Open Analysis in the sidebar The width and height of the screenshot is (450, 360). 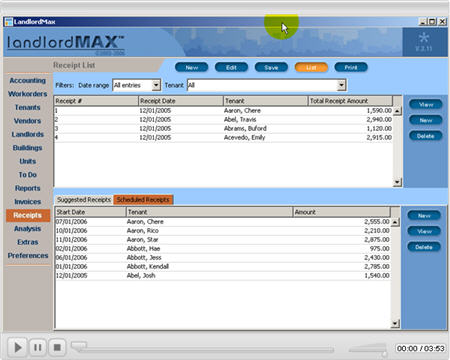pyautogui.click(x=28, y=229)
